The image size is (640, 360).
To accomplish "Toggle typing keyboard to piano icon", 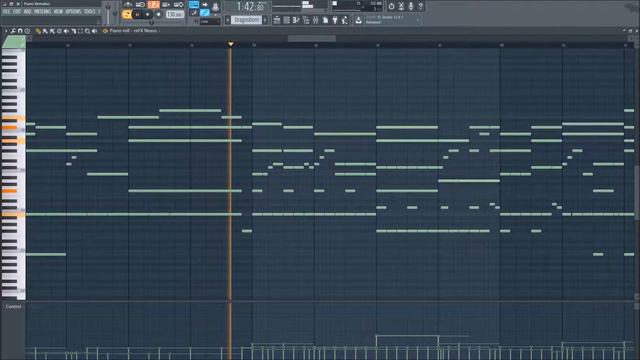I will click(194, 5).
